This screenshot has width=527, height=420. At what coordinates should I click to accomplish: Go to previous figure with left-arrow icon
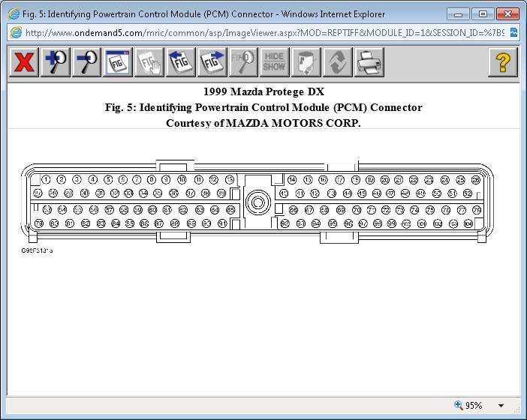point(180,62)
